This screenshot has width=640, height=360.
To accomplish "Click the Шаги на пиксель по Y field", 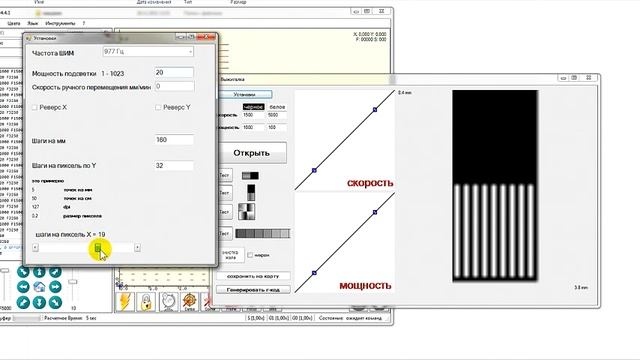I will 174,165.
